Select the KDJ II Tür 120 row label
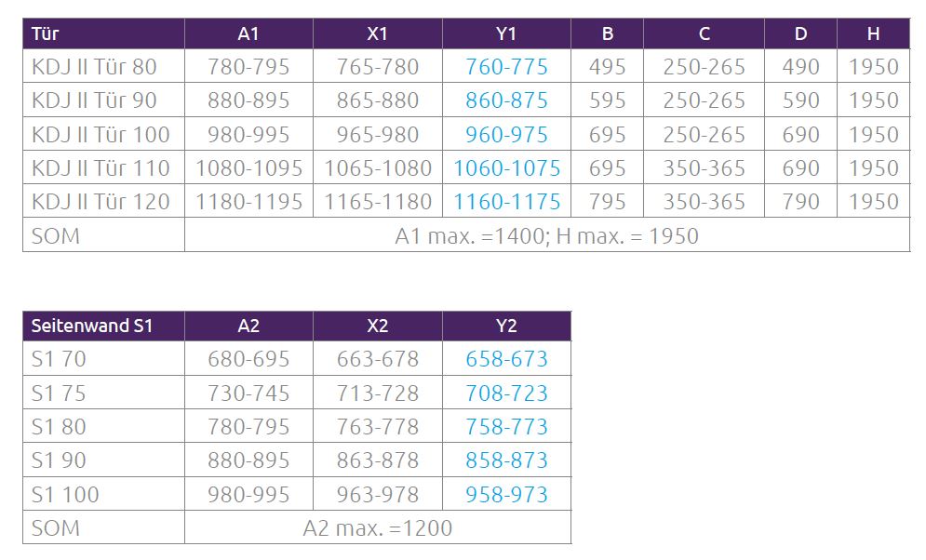Screen dimensions: 926x560 pyautogui.click(x=101, y=202)
